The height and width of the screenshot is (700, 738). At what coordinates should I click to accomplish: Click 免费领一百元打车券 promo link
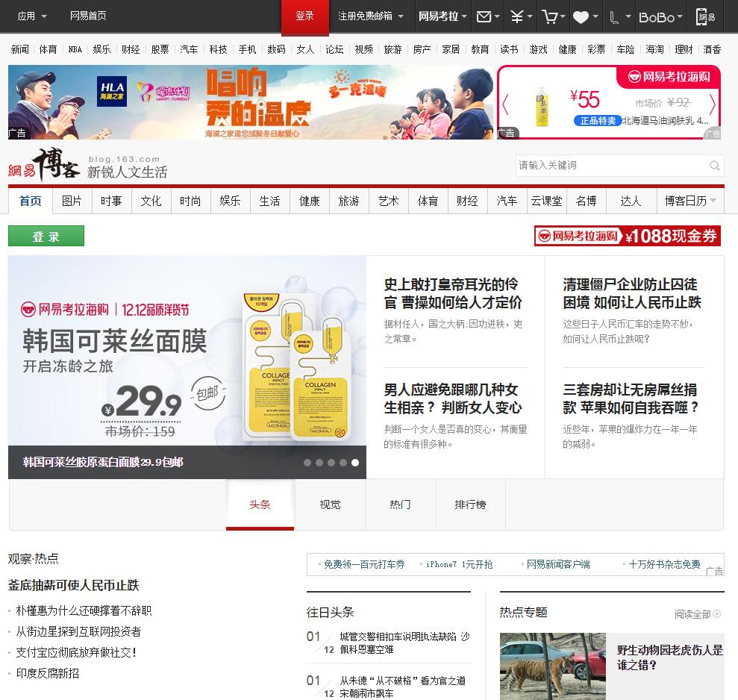pos(364,564)
